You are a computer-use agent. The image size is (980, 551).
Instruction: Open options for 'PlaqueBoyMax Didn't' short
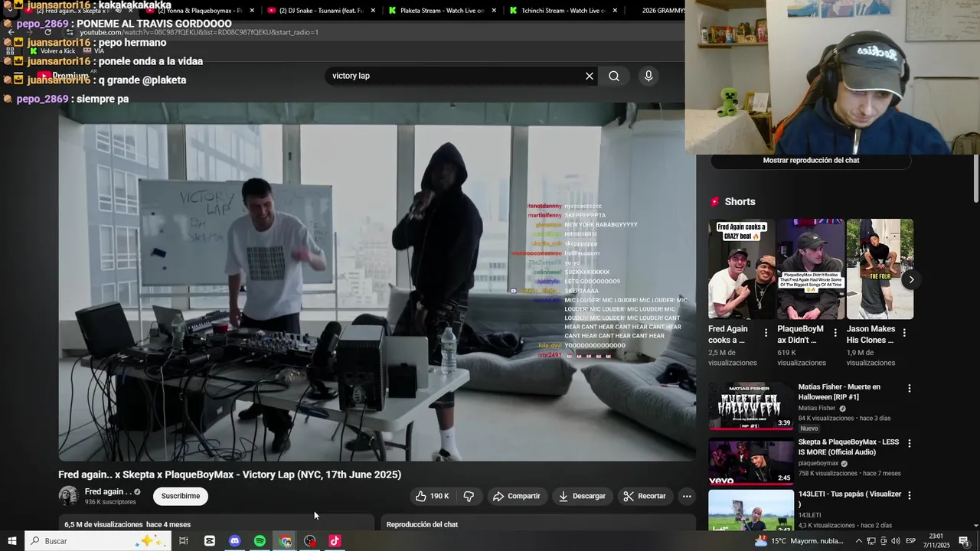(835, 333)
